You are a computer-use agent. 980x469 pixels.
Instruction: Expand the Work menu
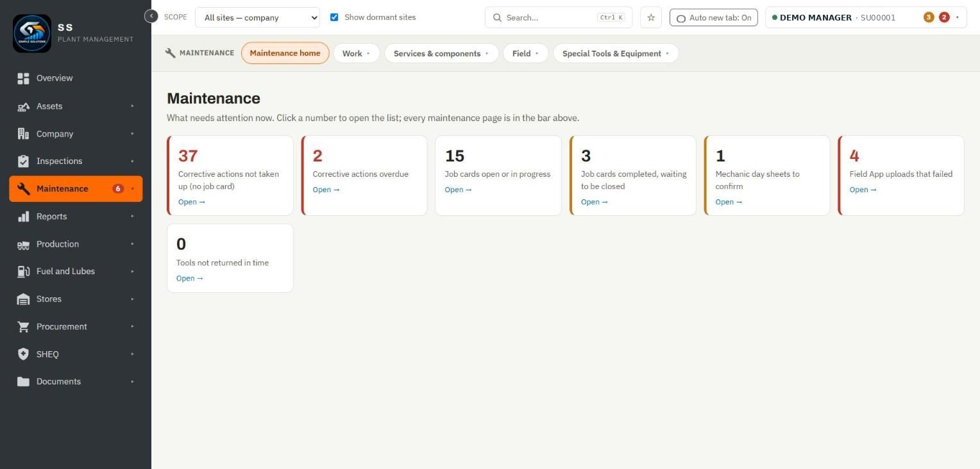tap(357, 53)
